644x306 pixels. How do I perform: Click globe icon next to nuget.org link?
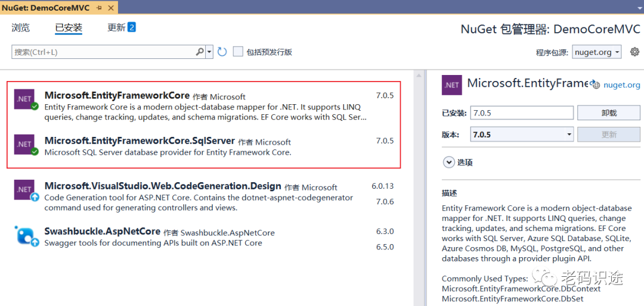[595, 85]
